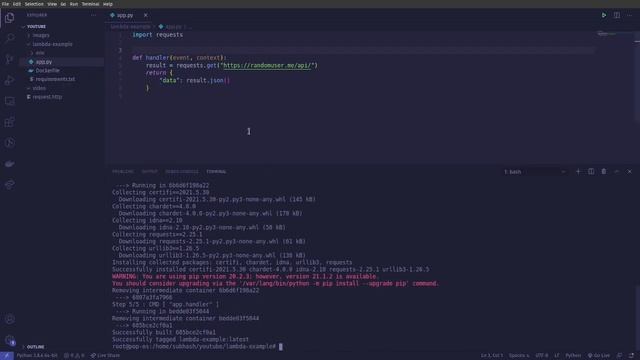
Task: Open Explorer panel More Actions ellipsis
Action: pyautogui.click(x=93, y=15)
